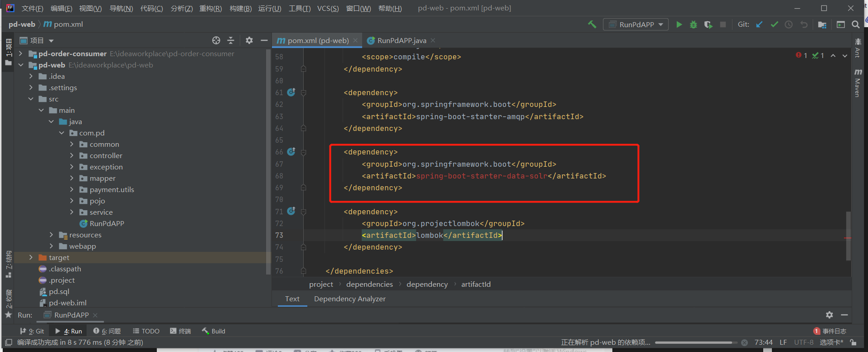This screenshot has width=868, height=352.
Task: Run with coverage shield icon
Action: point(708,24)
